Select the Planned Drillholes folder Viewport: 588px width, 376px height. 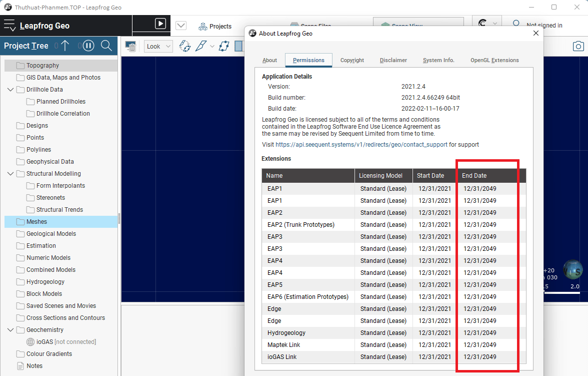(x=61, y=102)
